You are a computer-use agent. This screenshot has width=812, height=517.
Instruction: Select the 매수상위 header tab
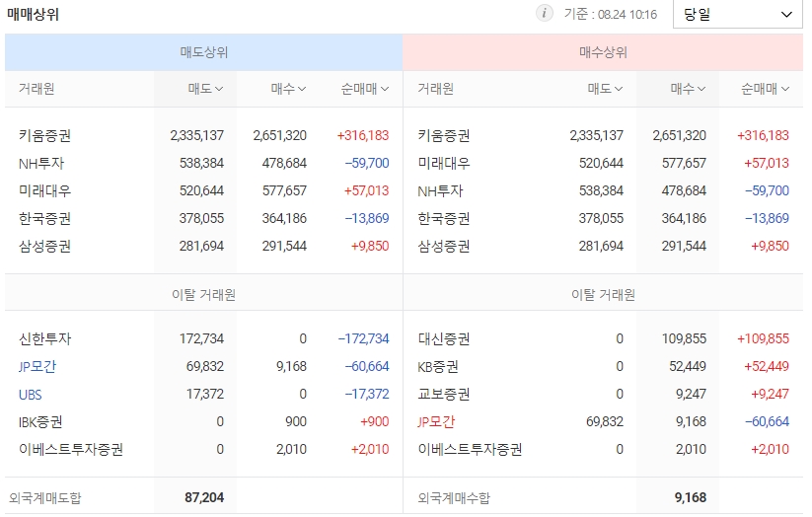point(603,52)
